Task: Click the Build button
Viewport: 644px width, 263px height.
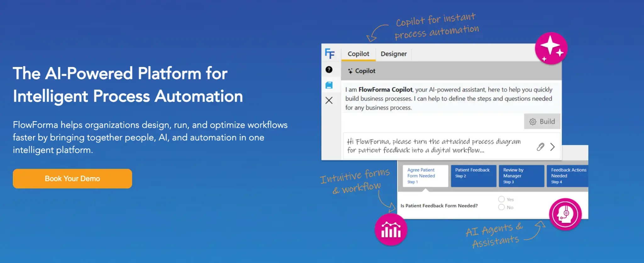Action: point(542,121)
